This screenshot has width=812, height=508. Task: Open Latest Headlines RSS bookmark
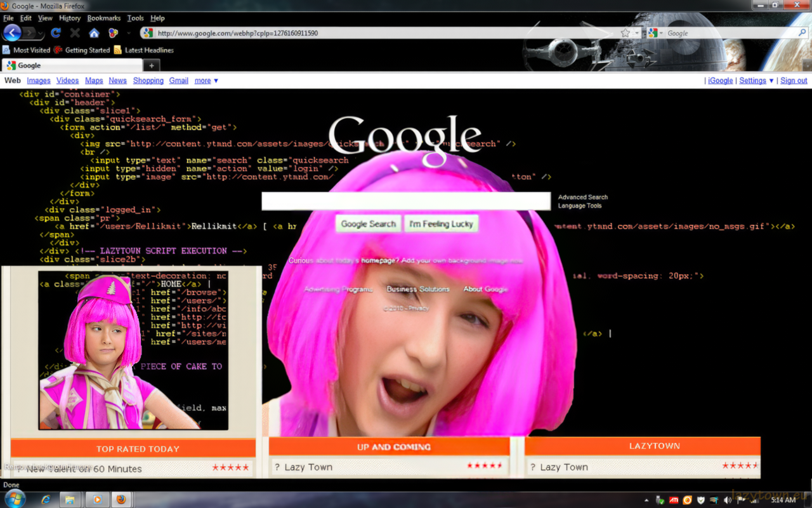143,50
